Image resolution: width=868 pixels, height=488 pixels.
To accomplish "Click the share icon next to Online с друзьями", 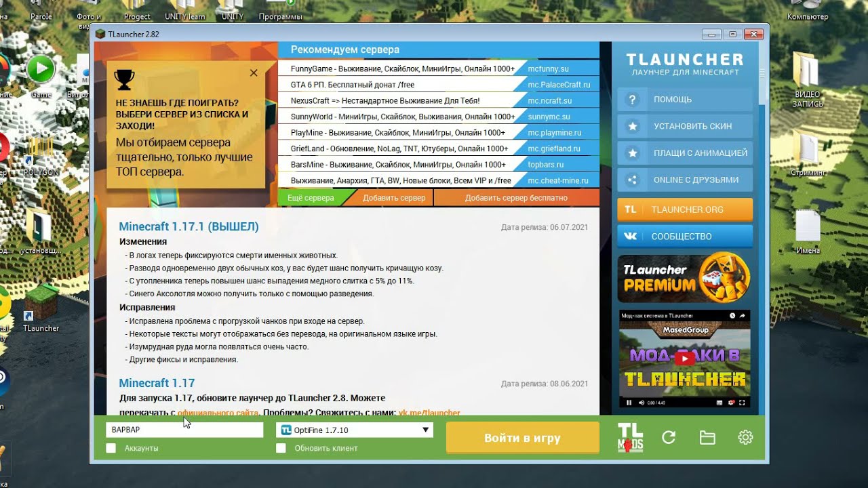I will (x=633, y=180).
